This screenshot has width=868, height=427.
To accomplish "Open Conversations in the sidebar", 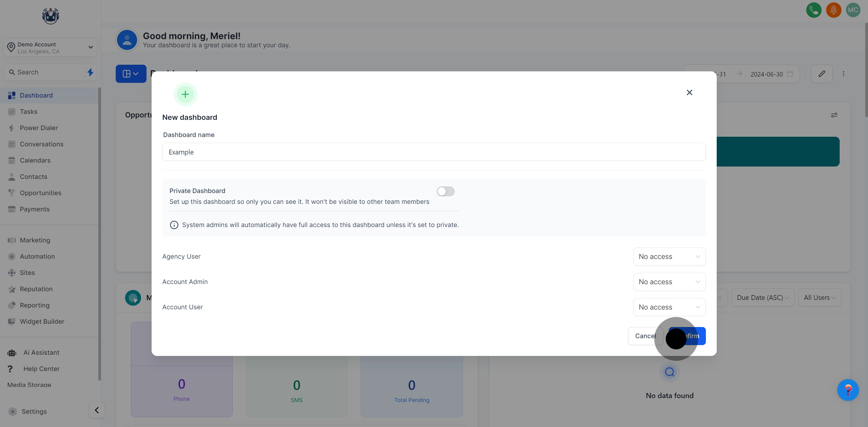I will pyautogui.click(x=42, y=144).
